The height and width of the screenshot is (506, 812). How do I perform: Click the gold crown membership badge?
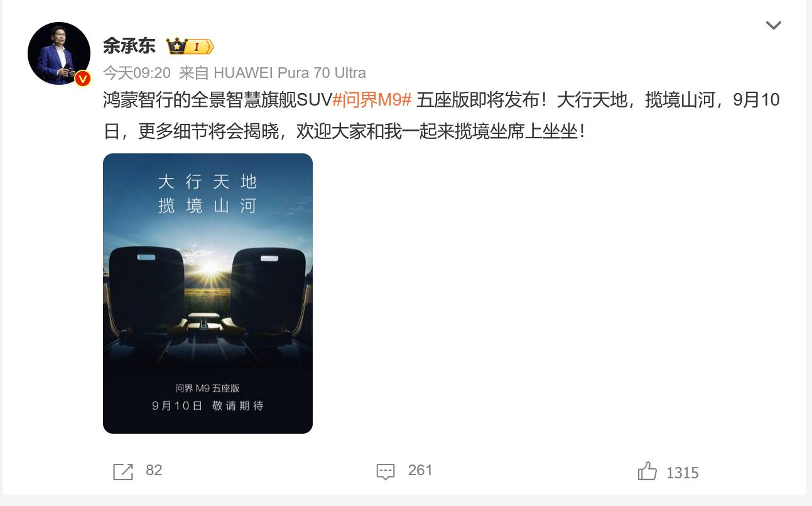190,47
